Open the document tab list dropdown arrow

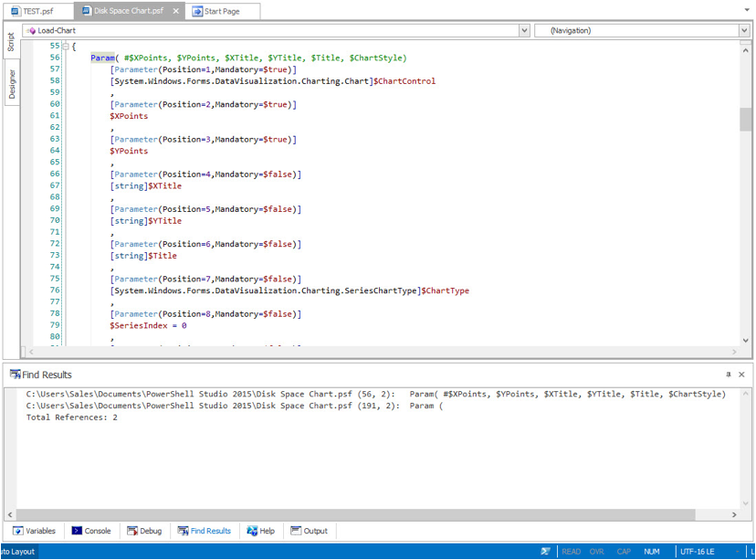[747, 10]
